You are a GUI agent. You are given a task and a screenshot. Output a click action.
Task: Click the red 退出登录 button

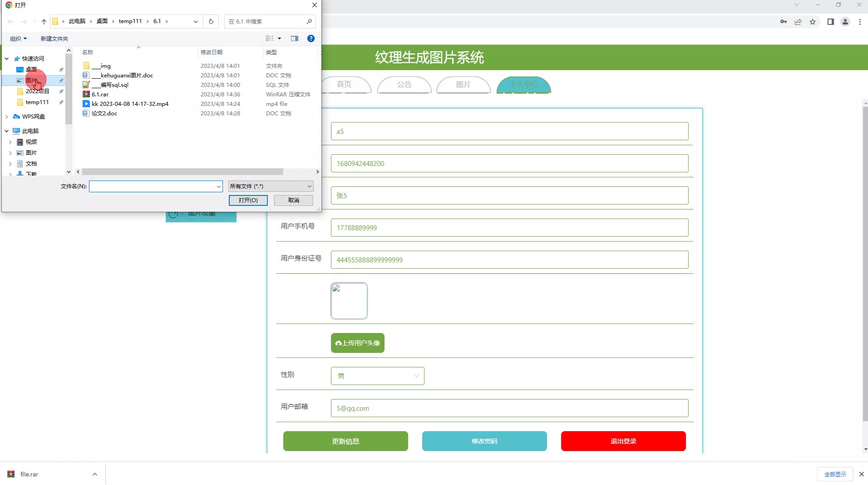click(623, 441)
